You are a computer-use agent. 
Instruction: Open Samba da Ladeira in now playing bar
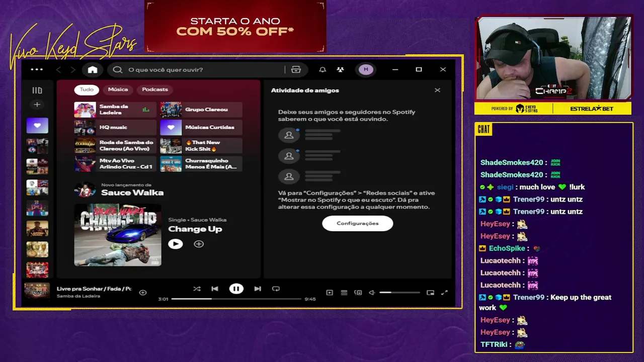pos(78,296)
